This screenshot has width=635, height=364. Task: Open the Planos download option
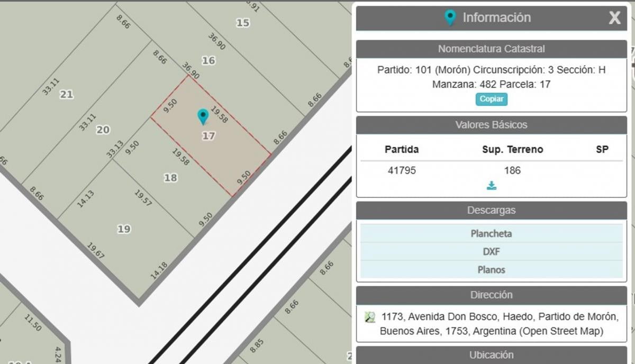[492, 269]
